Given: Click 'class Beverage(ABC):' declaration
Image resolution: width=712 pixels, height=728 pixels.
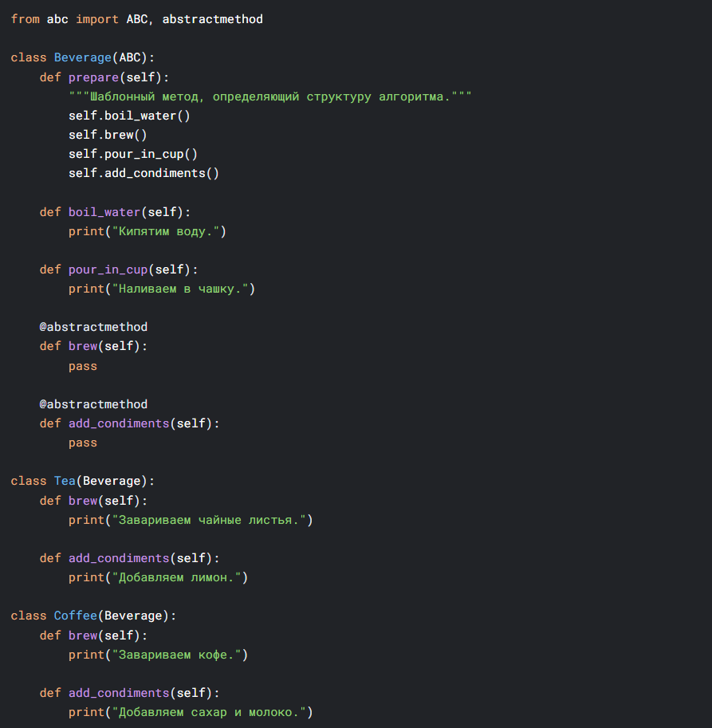Looking at the screenshot, I should pos(83,58).
